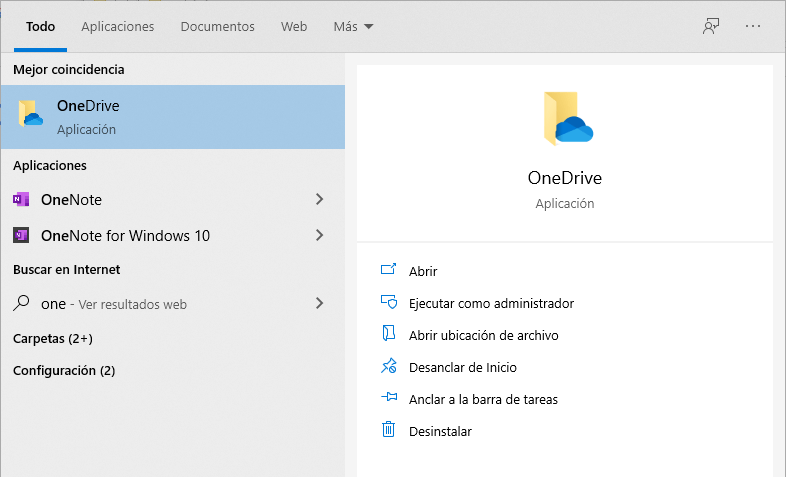Viewport: 786px width, 477px height.
Task: Choose Abrir ubicación de archivo
Action: pos(483,335)
